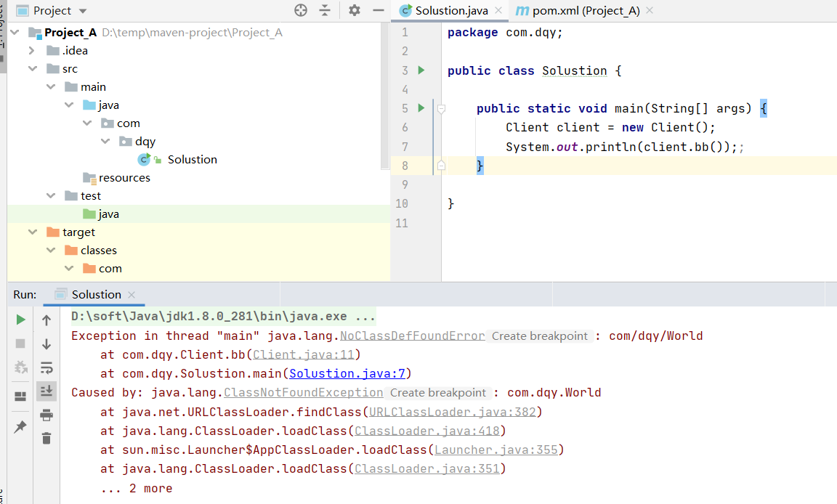Click the locate/select opened file crosshair icon
Image resolution: width=837 pixels, height=504 pixels.
coord(301,10)
